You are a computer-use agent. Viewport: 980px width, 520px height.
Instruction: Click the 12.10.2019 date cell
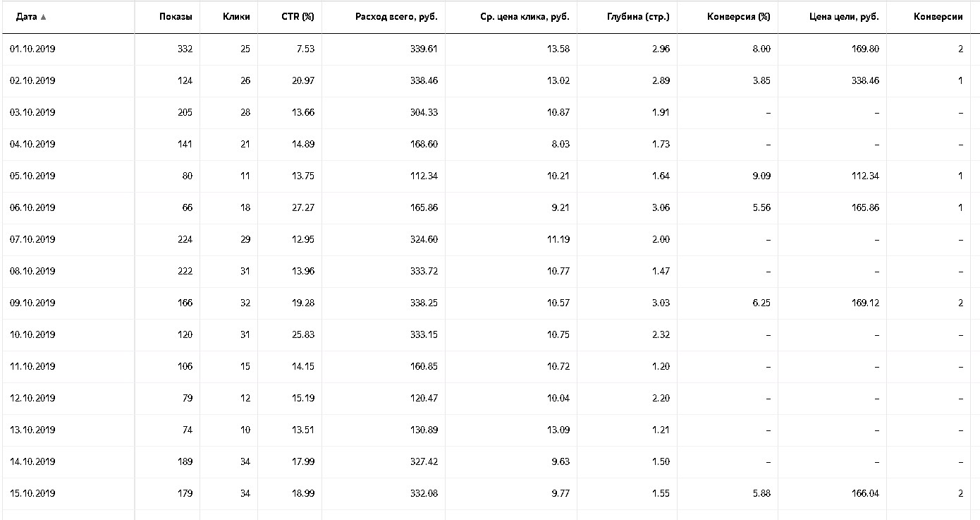[x=32, y=398]
